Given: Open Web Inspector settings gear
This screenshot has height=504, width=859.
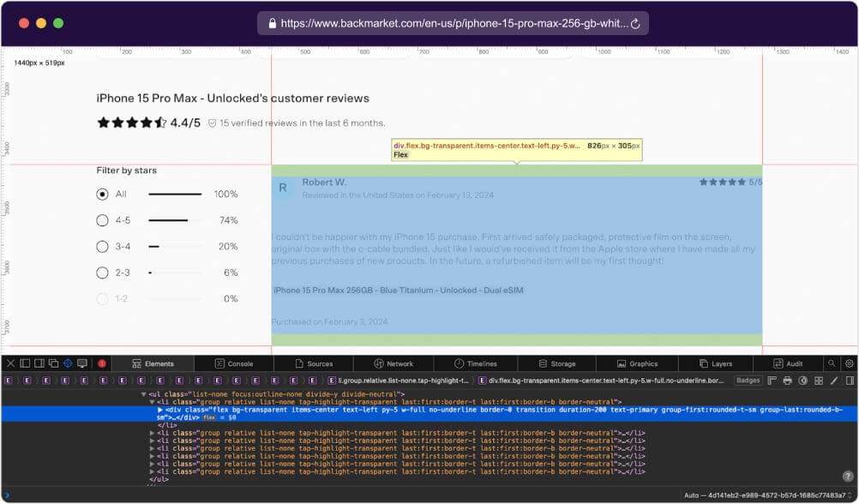Looking at the screenshot, I should [849, 363].
